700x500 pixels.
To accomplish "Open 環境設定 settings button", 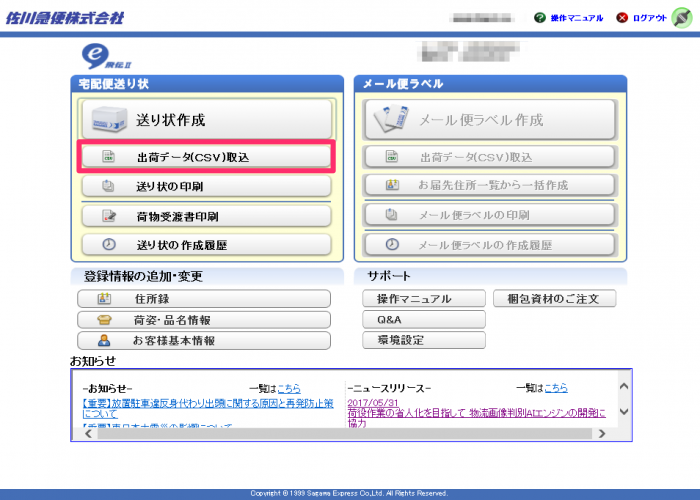I will coord(424,340).
